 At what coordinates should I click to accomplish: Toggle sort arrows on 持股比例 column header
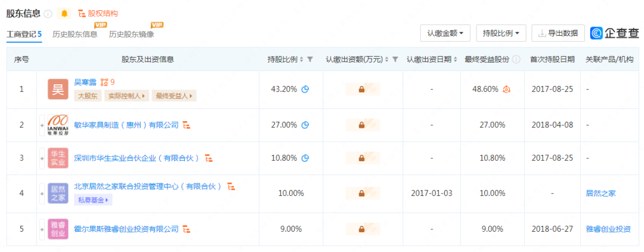click(301, 60)
